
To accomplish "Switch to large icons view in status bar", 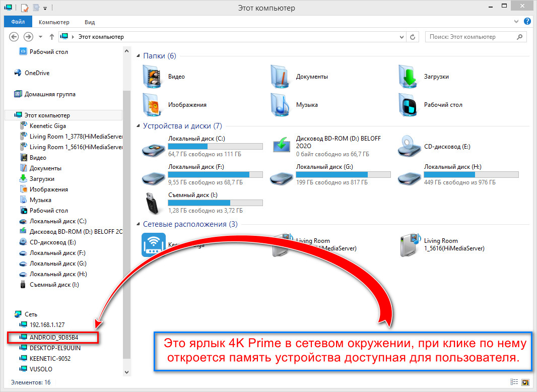I will pos(525,382).
